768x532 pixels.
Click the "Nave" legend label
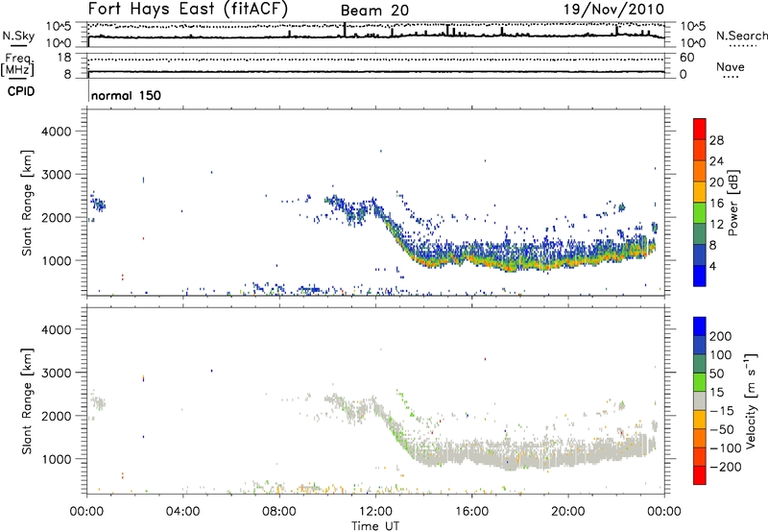[x=730, y=66]
